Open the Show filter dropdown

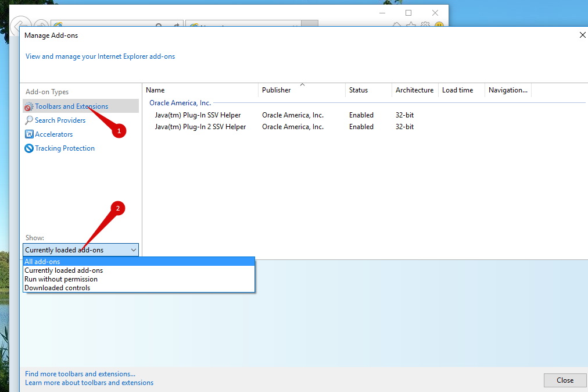click(x=81, y=250)
